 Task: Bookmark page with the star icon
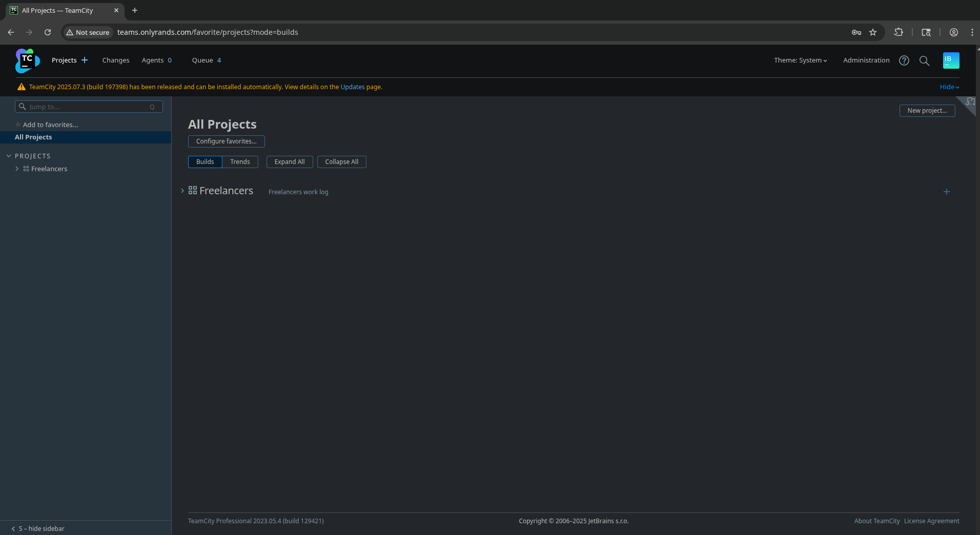tap(873, 32)
